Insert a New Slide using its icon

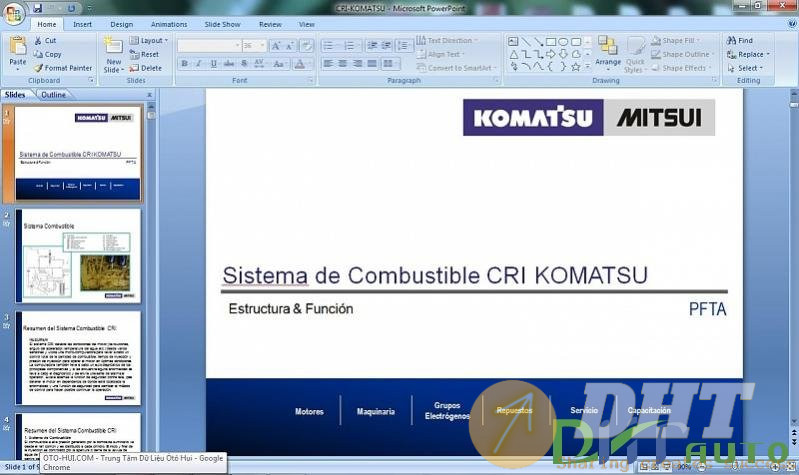[x=113, y=45]
